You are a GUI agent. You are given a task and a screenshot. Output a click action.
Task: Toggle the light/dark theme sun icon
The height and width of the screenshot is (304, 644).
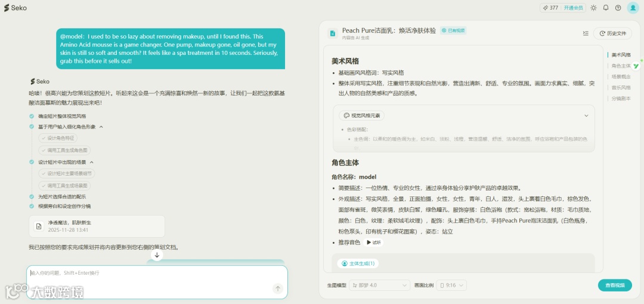click(x=593, y=8)
